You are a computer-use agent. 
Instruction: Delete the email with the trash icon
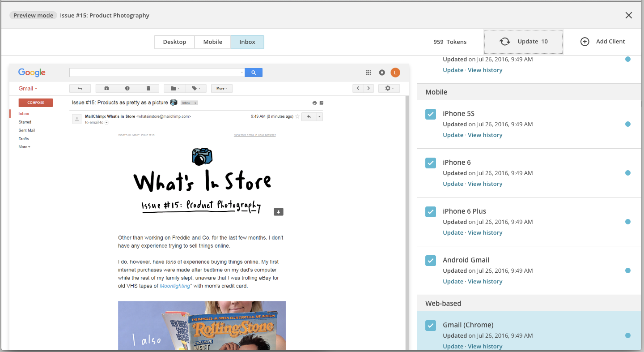coord(148,88)
